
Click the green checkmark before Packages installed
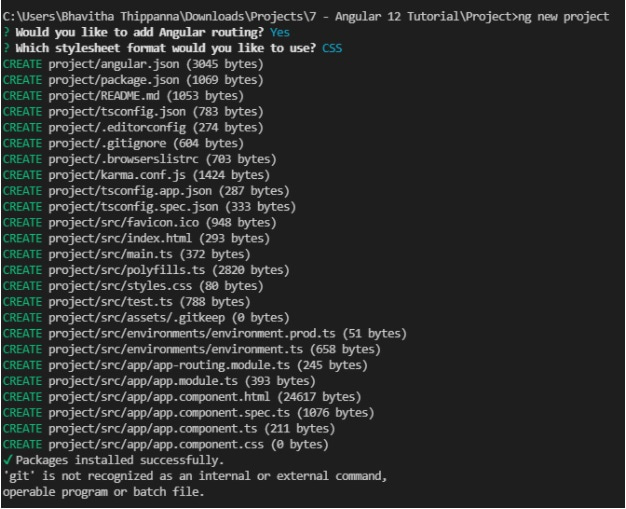6,460
